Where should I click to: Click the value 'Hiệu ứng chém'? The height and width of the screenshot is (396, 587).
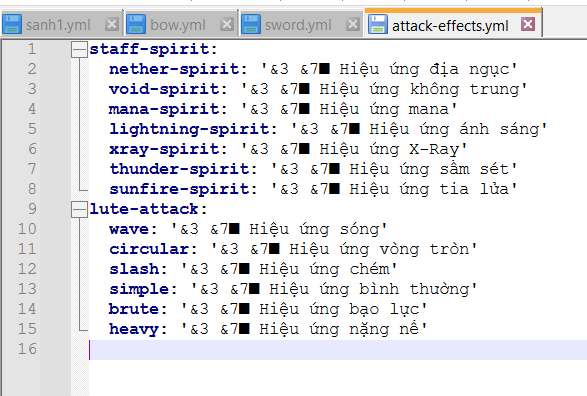point(325,269)
